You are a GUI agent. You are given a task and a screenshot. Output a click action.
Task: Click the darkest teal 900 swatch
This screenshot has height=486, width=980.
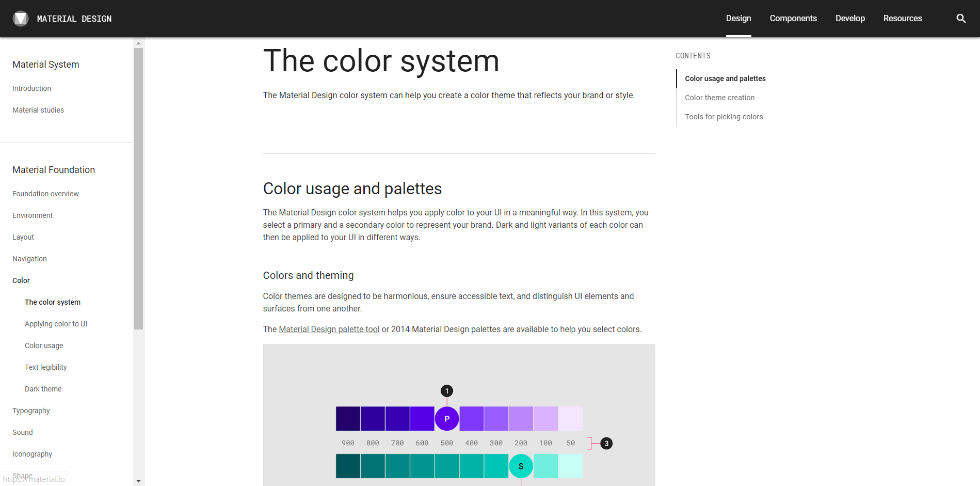click(x=348, y=466)
